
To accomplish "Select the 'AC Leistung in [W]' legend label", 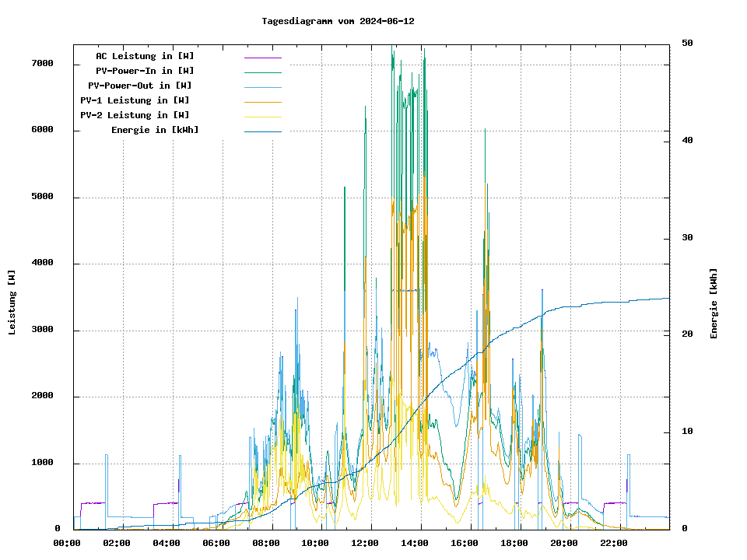I will tap(145, 56).
